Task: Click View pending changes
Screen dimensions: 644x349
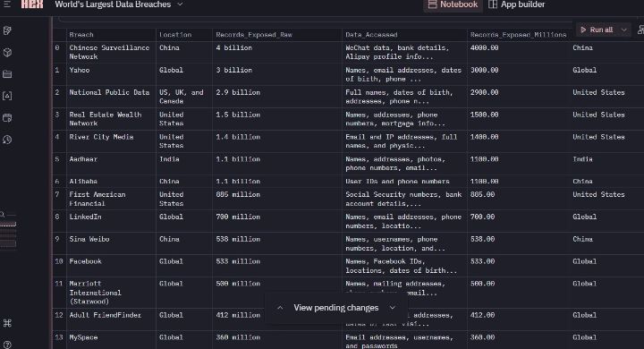Action: point(336,308)
